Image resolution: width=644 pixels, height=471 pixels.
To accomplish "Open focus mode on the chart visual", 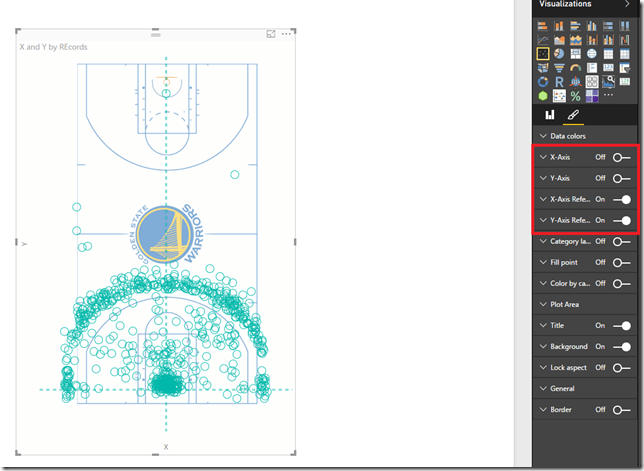I will point(271,34).
